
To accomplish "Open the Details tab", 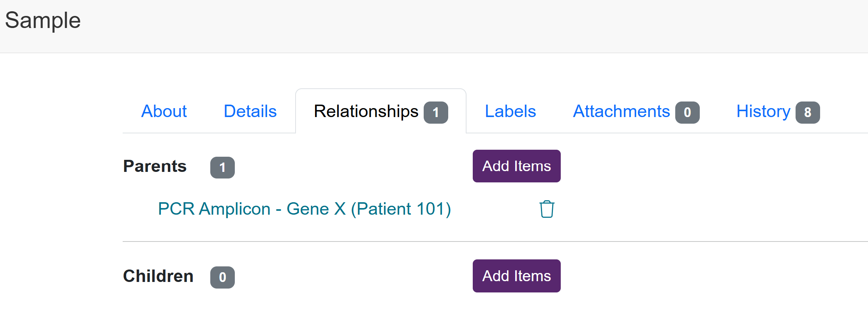I will [x=250, y=111].
